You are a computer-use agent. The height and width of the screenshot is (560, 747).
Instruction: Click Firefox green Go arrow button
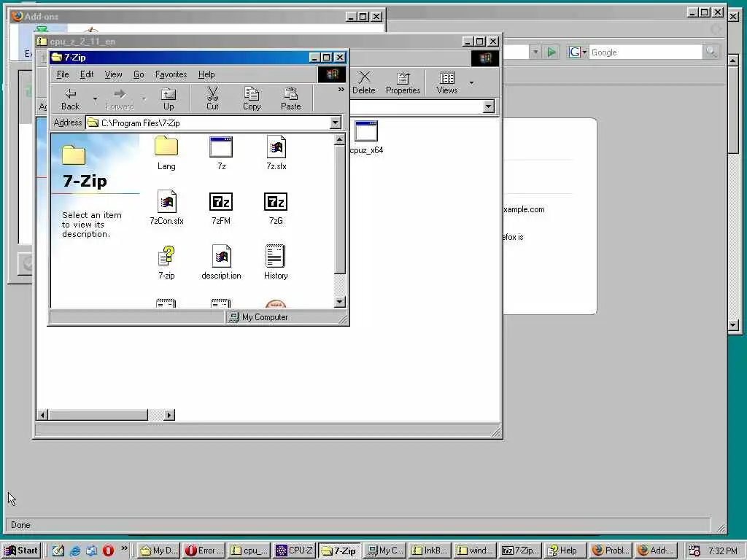[x=551, y=52]
